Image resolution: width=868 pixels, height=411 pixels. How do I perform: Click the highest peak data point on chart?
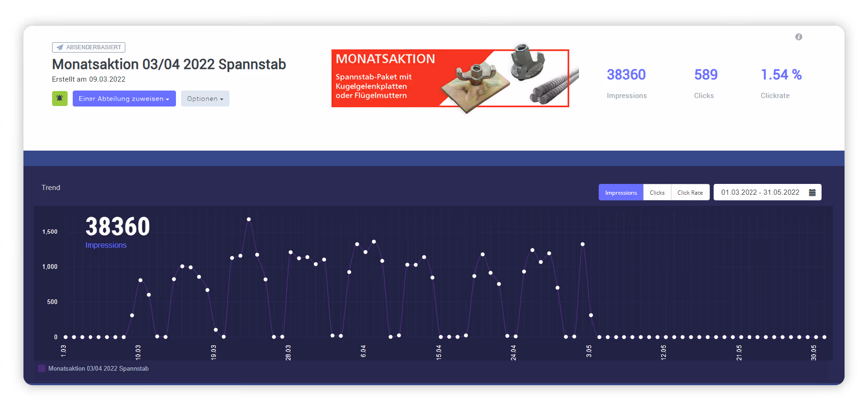tap(249, 219)
